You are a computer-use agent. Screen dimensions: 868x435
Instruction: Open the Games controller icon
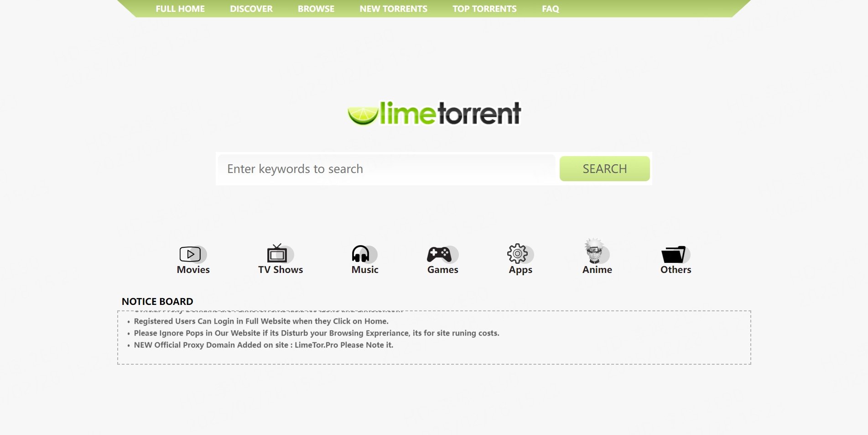coord(442,254)
